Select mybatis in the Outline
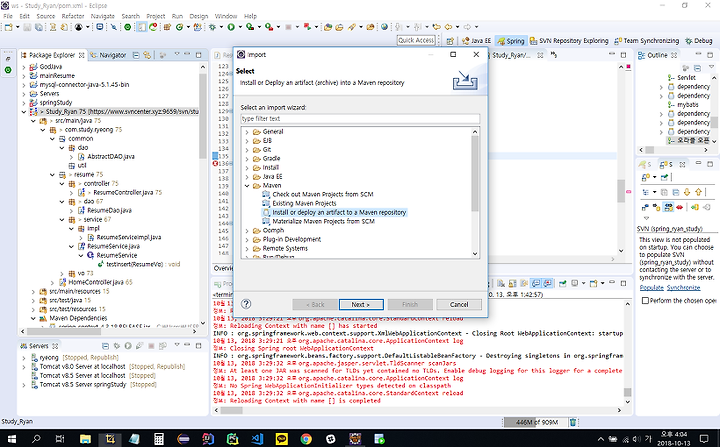720x447 pixels. (x=683, y=105)
